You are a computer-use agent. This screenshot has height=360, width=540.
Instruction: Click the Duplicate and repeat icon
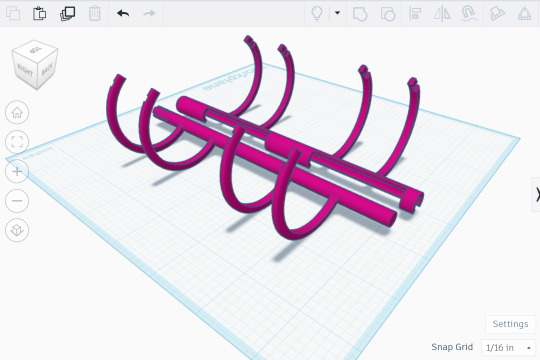pos(68,14)
